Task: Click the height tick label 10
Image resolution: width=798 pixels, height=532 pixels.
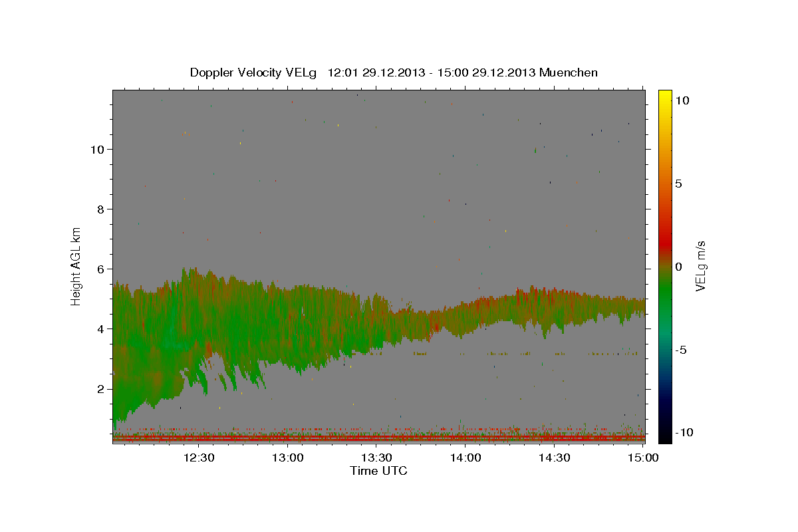Action: tap(97, 150)
